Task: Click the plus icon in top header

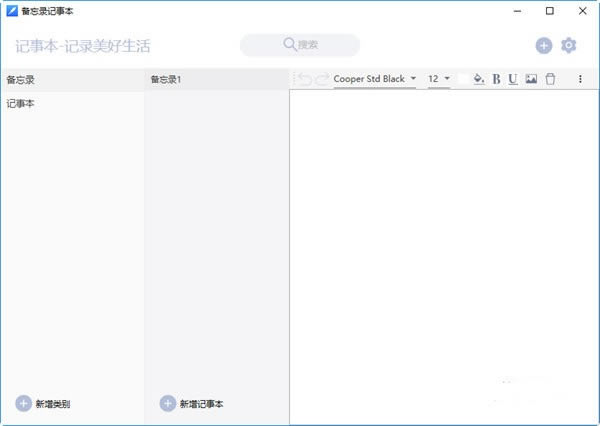Action: 543,45
